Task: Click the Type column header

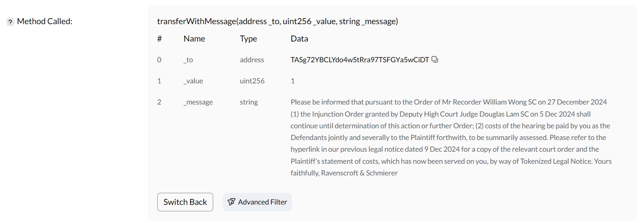Action: point(248,39)
